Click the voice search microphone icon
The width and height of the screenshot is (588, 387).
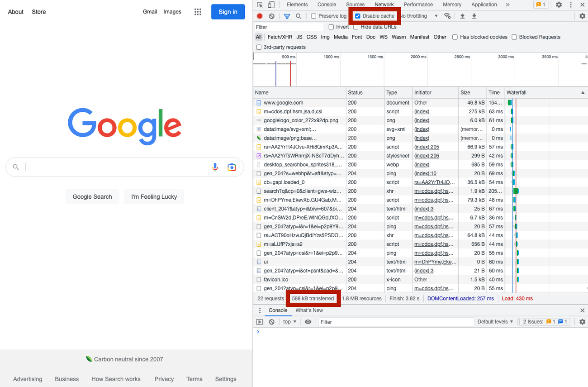[x=215, y=167]
